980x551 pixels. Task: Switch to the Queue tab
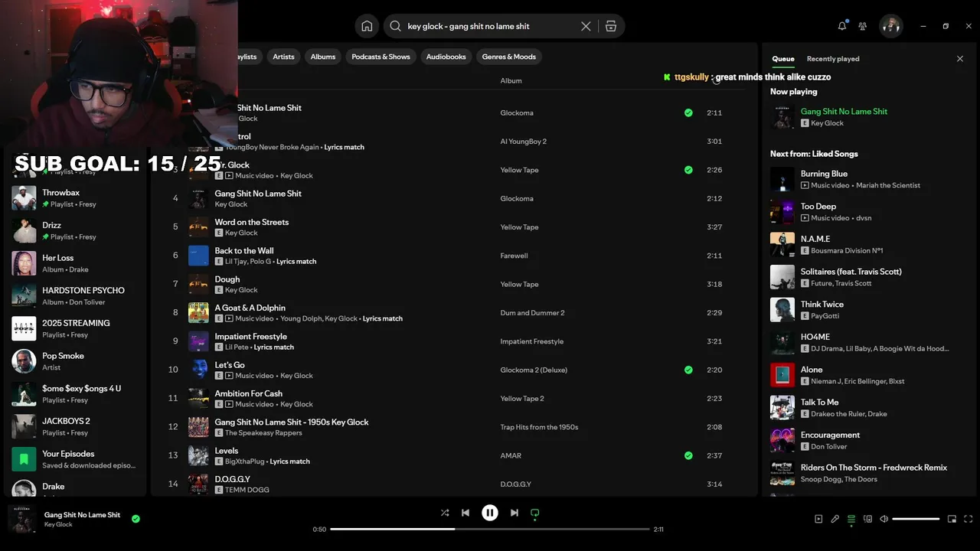783,59
